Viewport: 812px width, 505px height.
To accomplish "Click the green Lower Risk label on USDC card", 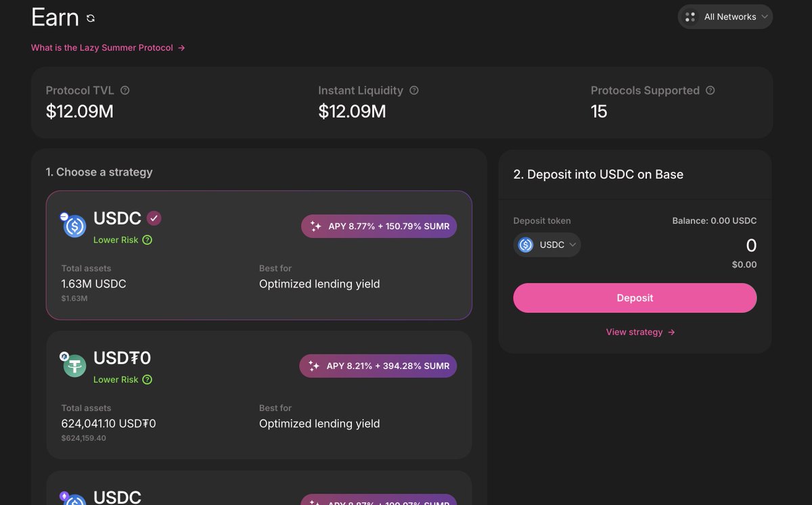I will pos(116,240).
